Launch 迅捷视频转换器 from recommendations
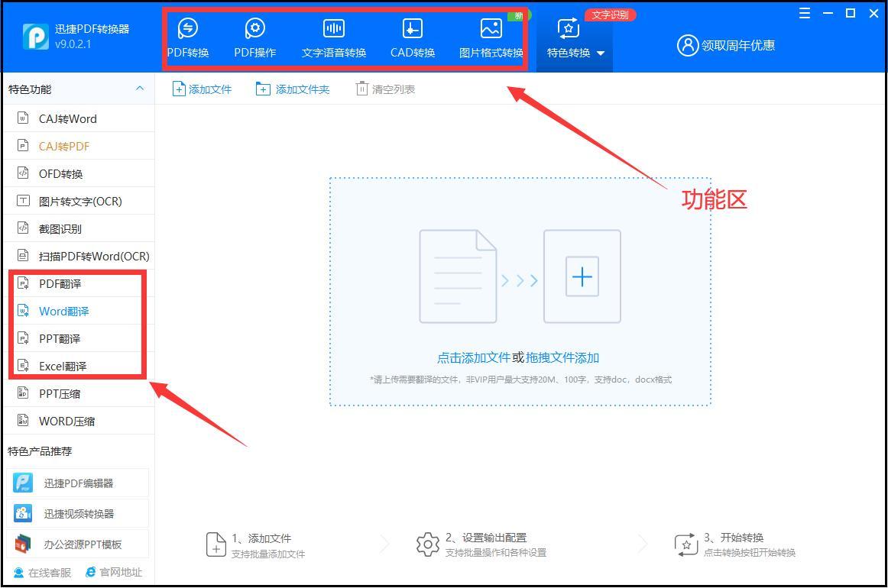The image size is (888, 588). (x=76, y=512)
